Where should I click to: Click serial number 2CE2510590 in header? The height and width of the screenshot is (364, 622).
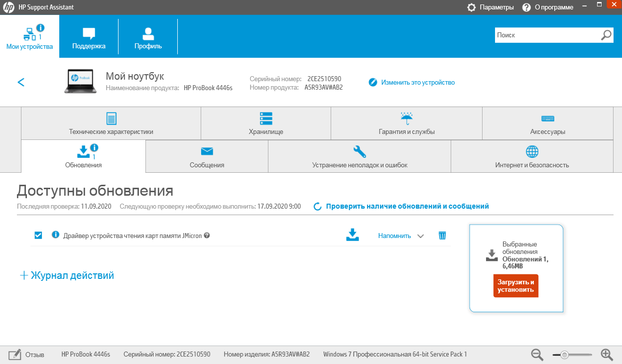pyautogui.click(x=324, y=79)
